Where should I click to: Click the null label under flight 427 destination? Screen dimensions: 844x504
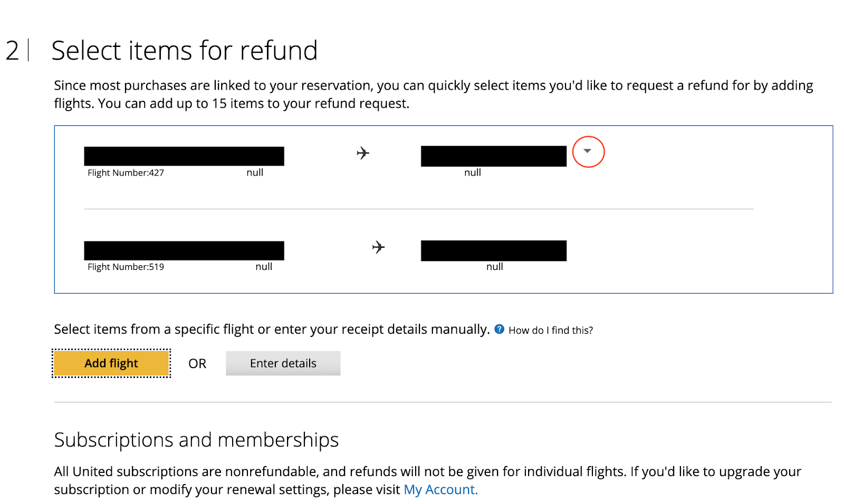tap(472, 172)
